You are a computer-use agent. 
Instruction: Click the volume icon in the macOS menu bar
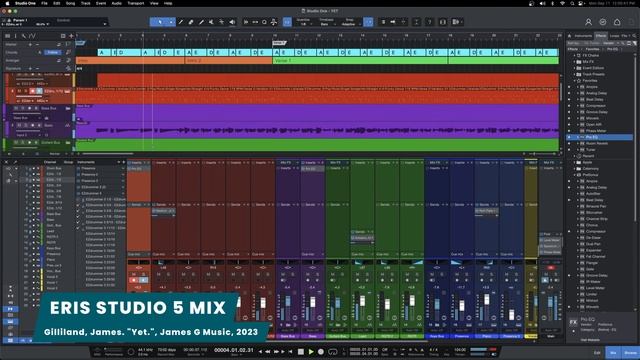point(542,3)
